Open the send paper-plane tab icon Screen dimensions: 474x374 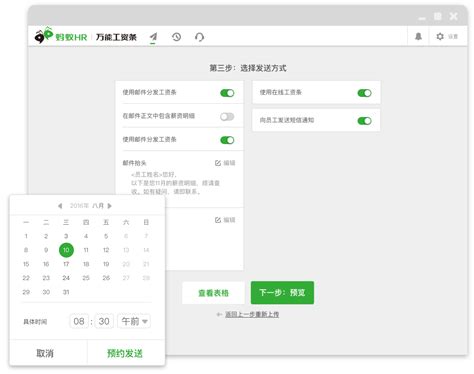click(x=153, y=37)
